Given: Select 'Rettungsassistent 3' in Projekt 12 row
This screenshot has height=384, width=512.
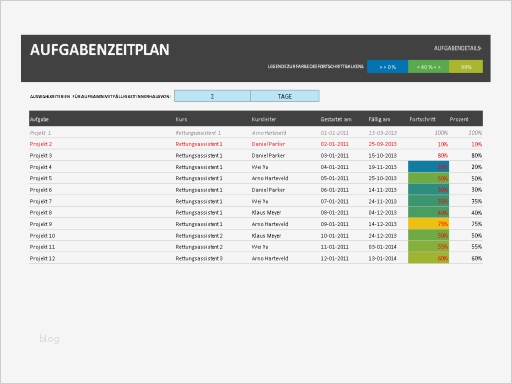Looking at the screenshot, I should 199,258.
